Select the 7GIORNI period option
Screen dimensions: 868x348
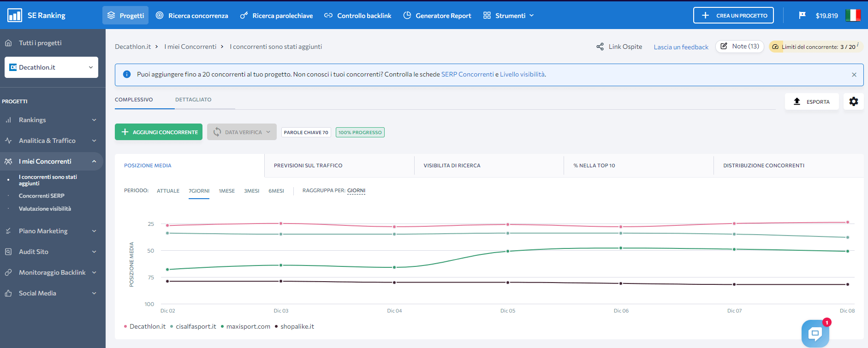(199, 191)
